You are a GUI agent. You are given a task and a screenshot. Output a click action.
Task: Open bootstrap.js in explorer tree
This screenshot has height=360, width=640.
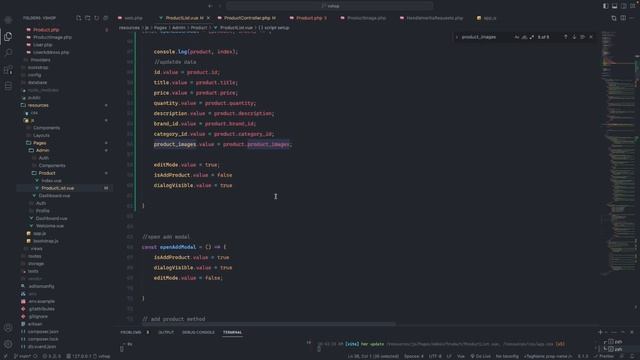pyautogui.click(x=45, y=241)
